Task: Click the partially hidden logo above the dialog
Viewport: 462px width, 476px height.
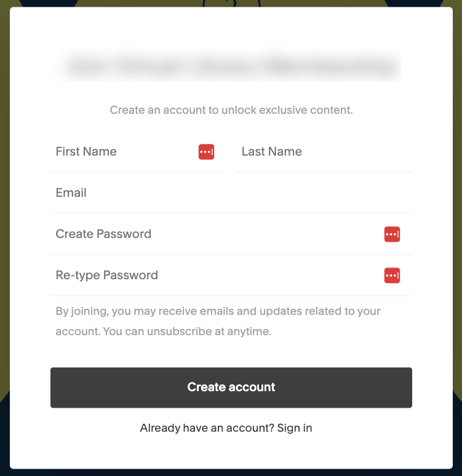Action: 231,4
